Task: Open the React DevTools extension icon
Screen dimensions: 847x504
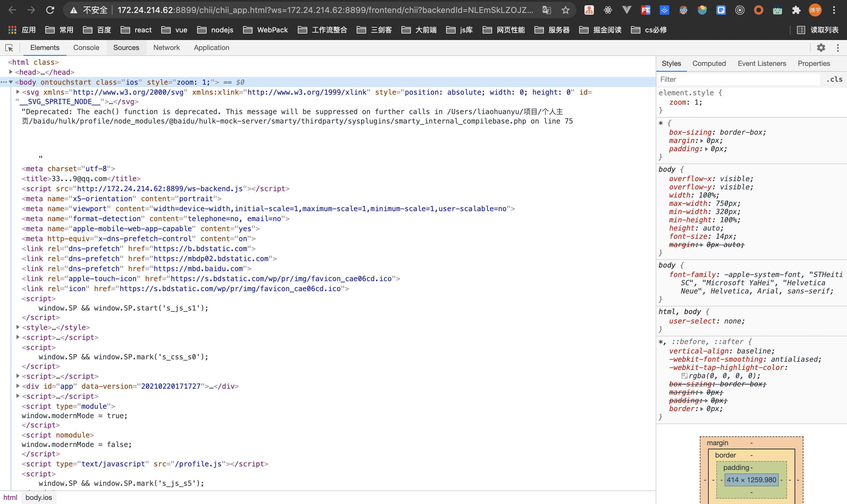Action: click(x=608, y=10)
